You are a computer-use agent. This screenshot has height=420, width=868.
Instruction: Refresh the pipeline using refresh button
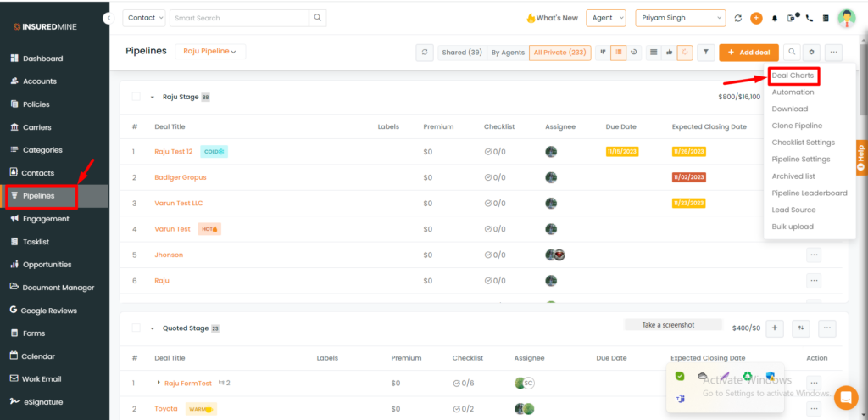tap(425, 52)
